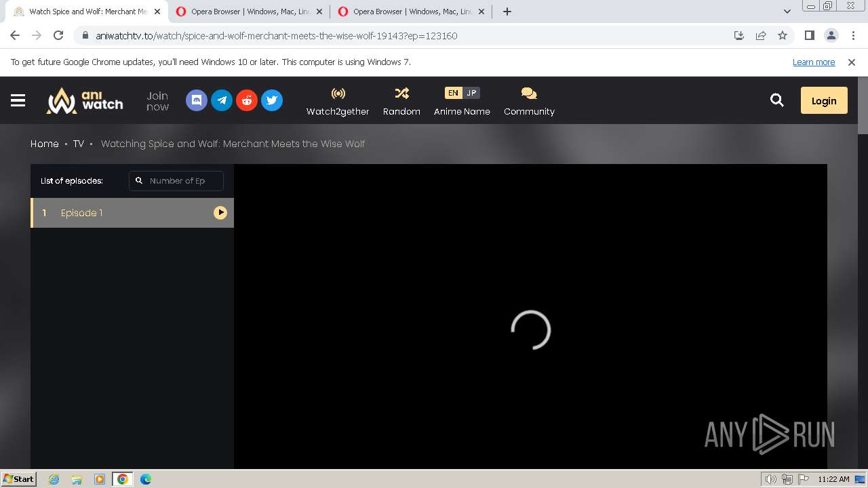The width and height of the screenshot is (868, 488).
Task: Open the tab search dropdown
Action: 787,12
